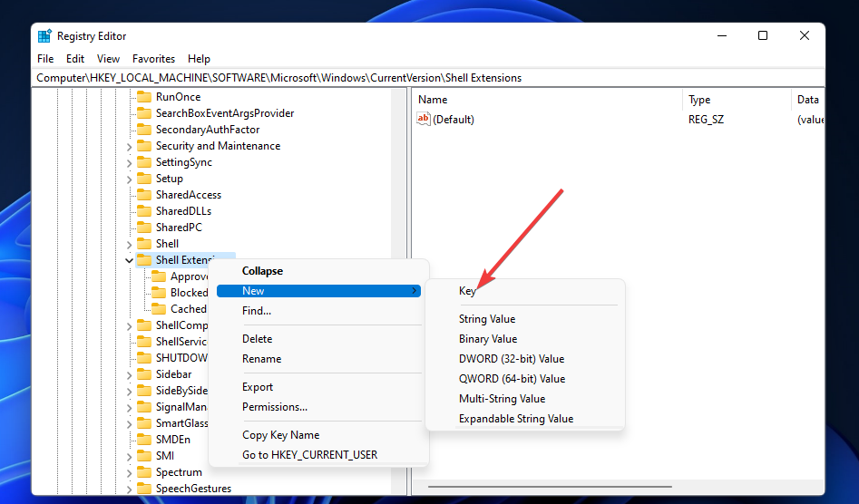Screen dimensions: 859x504
Task: Click the (Default) string value icon
Action: pos(424,119)
